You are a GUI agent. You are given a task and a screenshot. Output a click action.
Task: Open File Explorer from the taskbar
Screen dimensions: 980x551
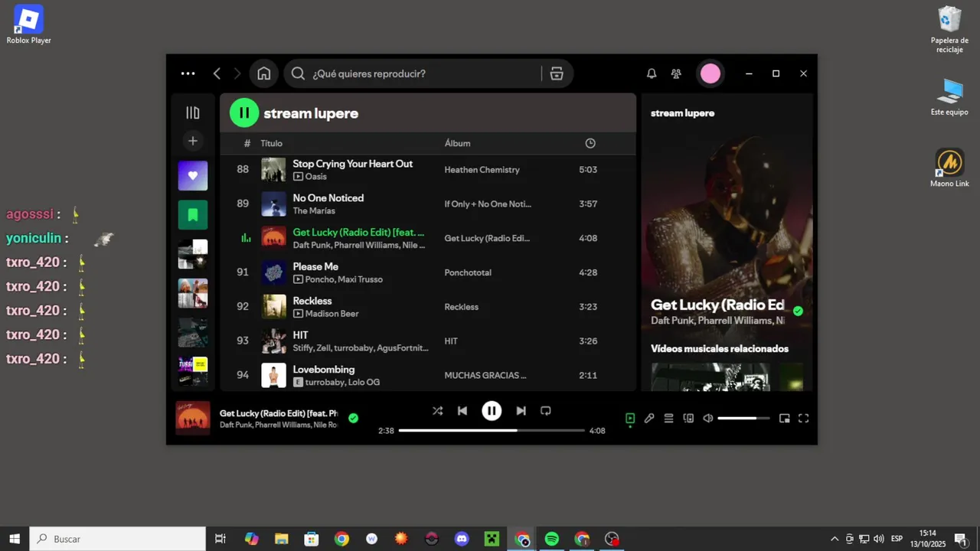(x=281, y=539)
